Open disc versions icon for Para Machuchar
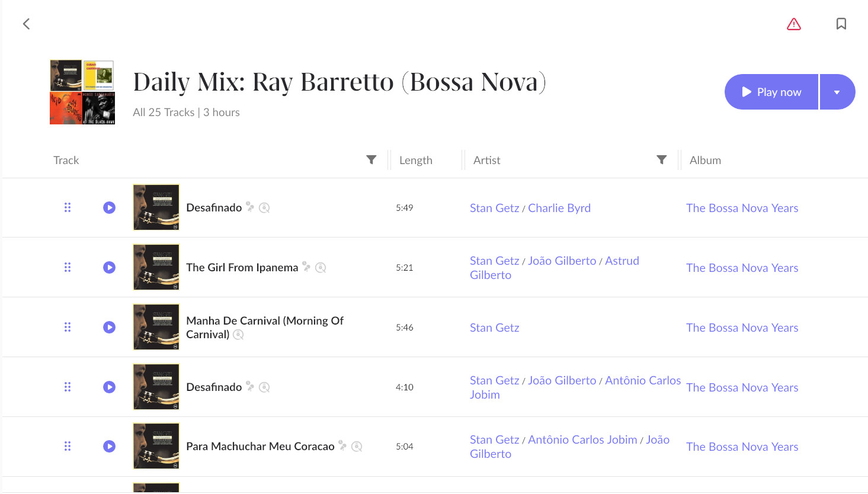 pyautogui.click(x=357, y=447)
